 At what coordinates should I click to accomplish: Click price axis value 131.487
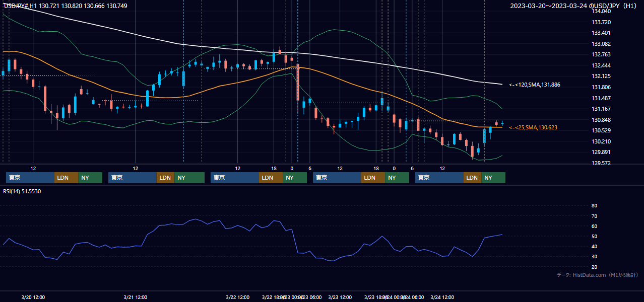tap(601, 98)
